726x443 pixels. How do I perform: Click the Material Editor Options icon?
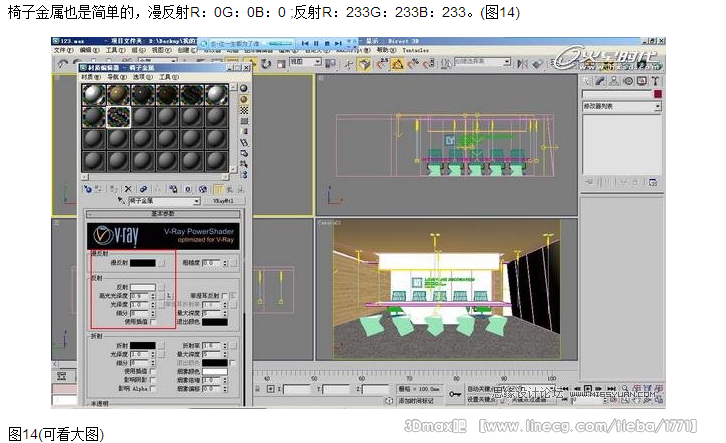(x=244, y=153)
